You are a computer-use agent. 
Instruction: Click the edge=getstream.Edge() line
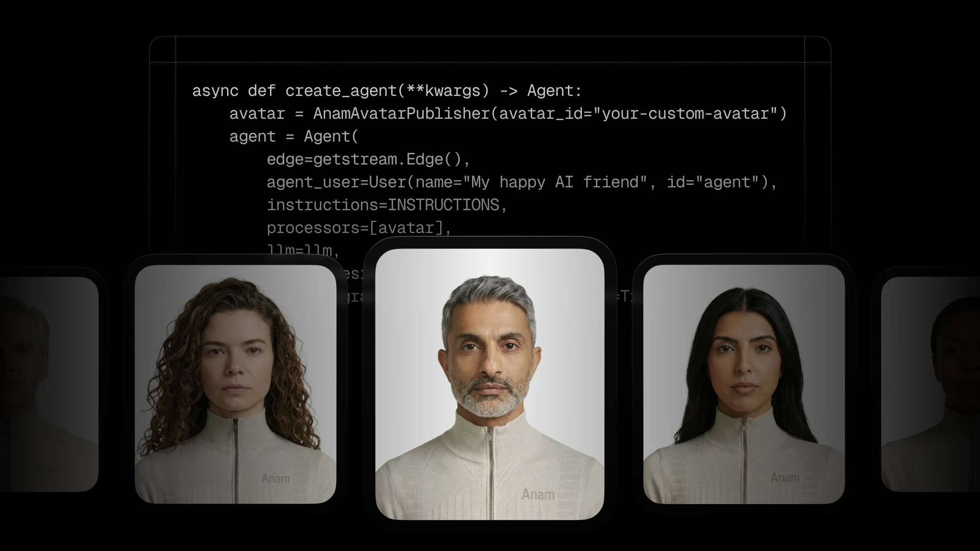367,159
